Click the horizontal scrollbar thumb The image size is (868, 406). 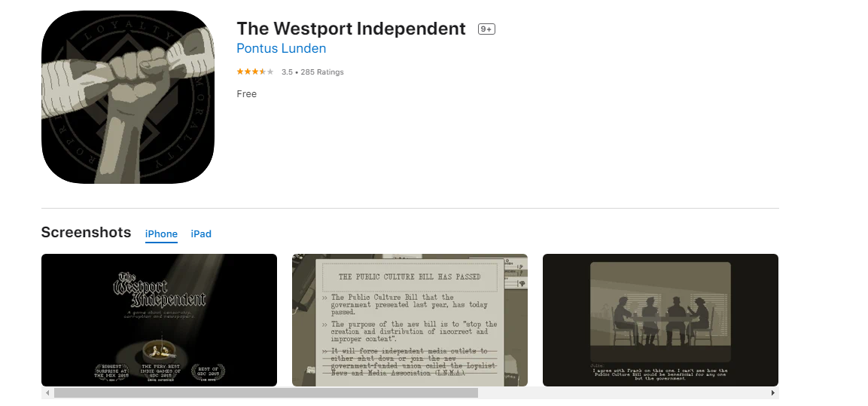coord(266,392)
